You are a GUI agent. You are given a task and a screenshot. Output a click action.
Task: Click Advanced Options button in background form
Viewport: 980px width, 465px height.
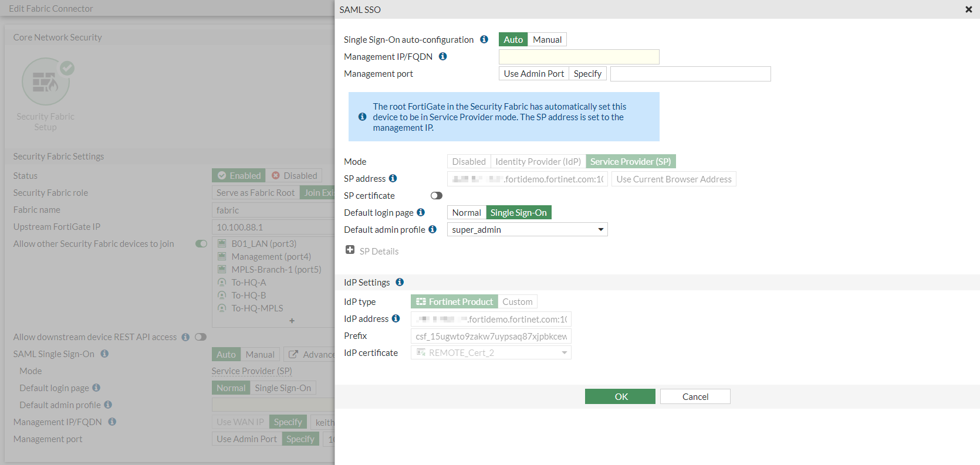(x=309, y=354)
